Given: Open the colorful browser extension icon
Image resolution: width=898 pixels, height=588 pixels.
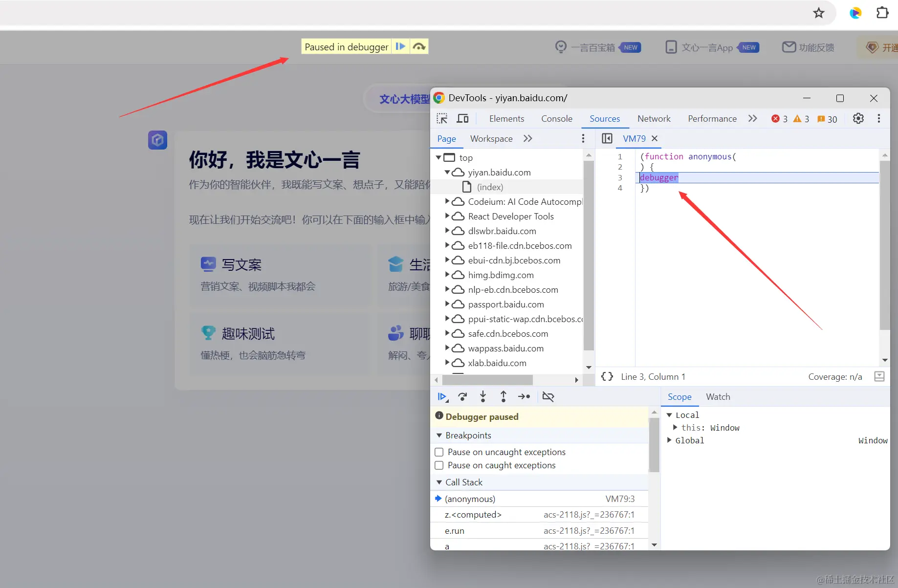Looking at the screenshot, I should [x=855, y=13].
